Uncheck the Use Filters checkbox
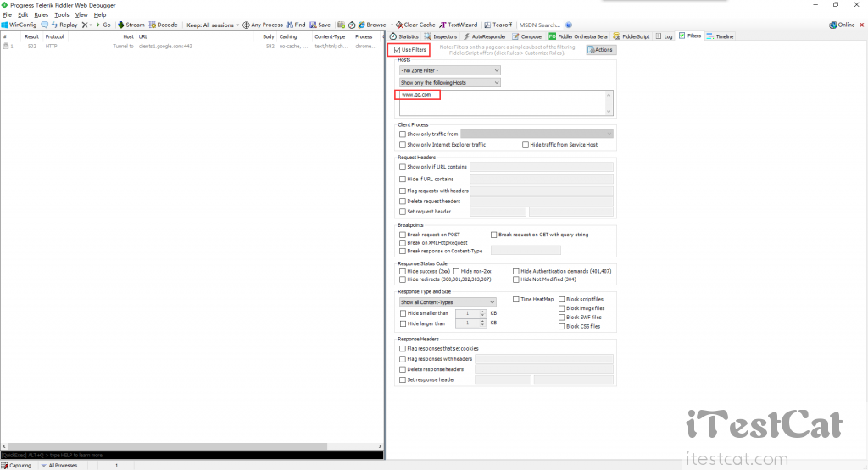The height and width of the screenshot is (470, 868). [x=398, y=50]
